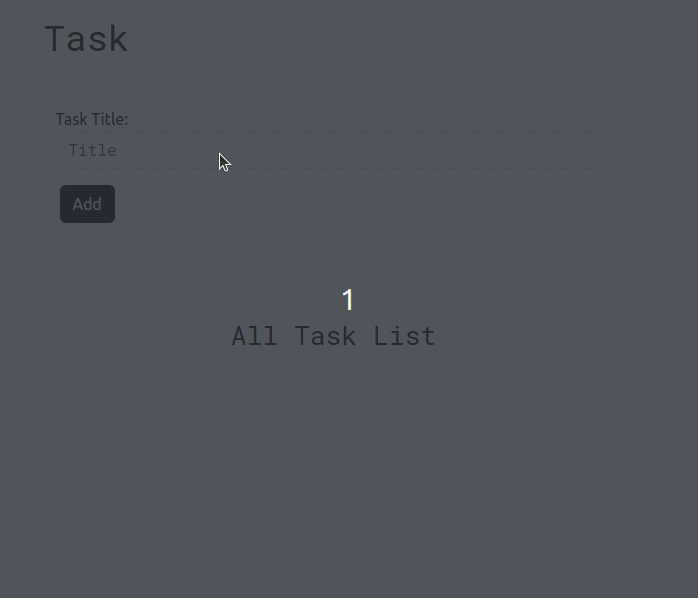The width and height of the screenshot is (698, 598).
Task: Click the task count number 1
Action: pyautogui.click(x=348, y=300)
